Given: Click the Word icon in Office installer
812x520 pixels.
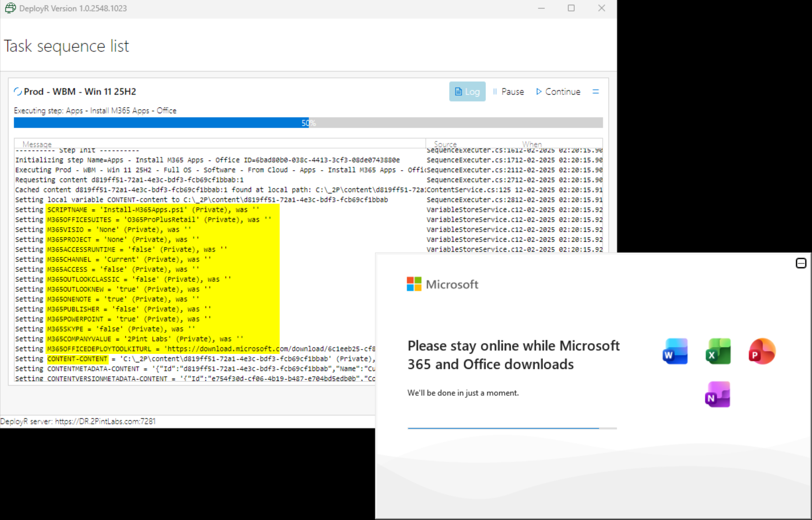Looking at the screenshot, I should point(675,351).
